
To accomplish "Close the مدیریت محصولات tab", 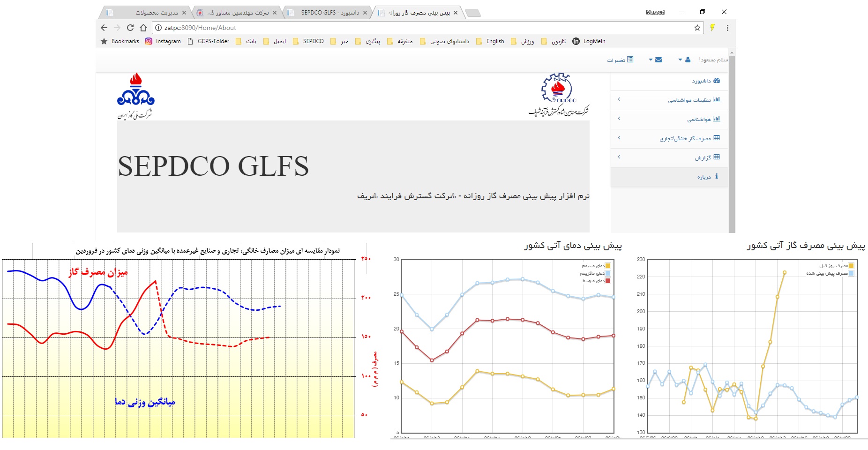I will [x=184, y=13].
